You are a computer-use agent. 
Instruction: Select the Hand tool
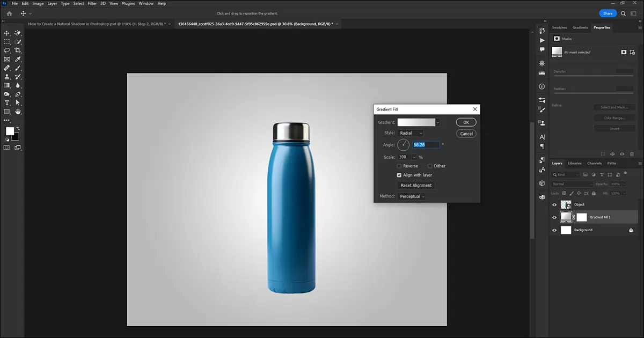pyautogui.click(x=18, y=111)
